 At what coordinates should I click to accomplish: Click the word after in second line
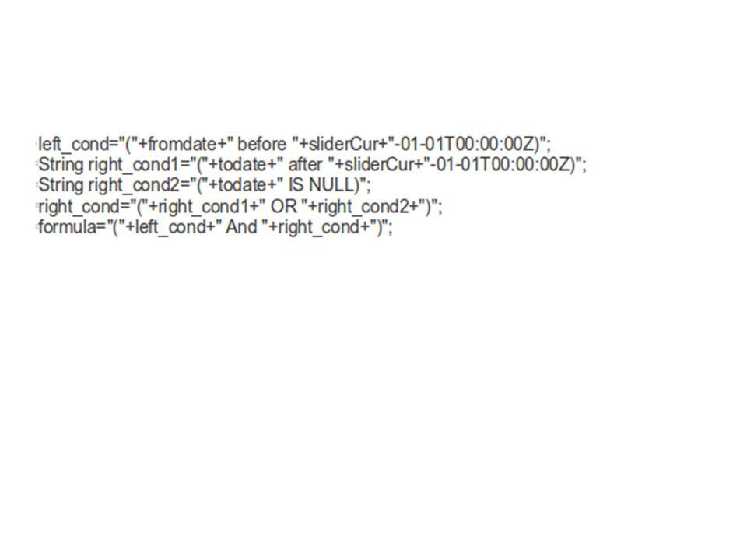[305, 164]
